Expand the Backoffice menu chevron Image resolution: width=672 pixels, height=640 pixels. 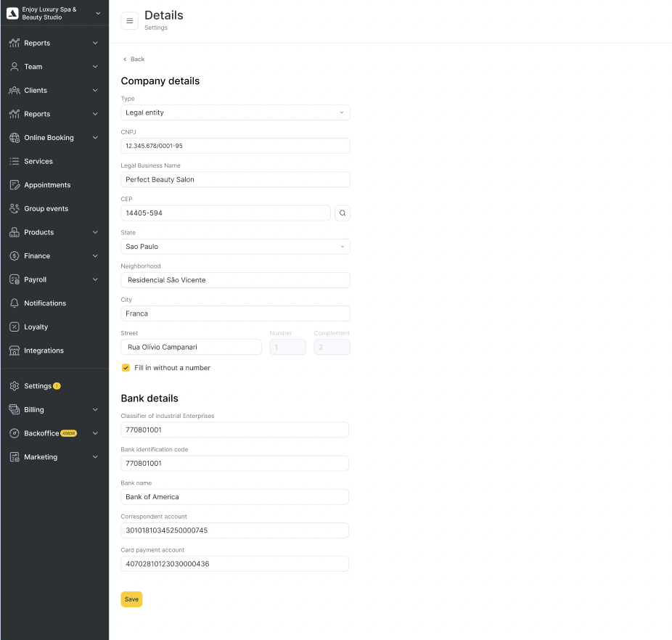pyautogui.click(x=95, y=433)
